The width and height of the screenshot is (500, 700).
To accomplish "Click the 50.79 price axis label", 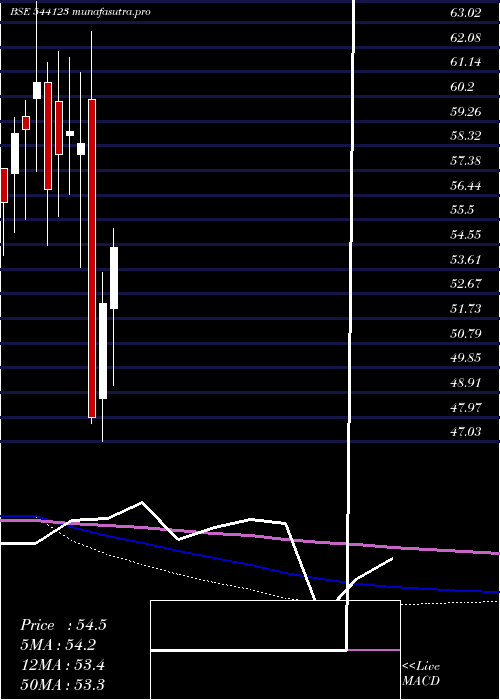I will pos(466,333).
